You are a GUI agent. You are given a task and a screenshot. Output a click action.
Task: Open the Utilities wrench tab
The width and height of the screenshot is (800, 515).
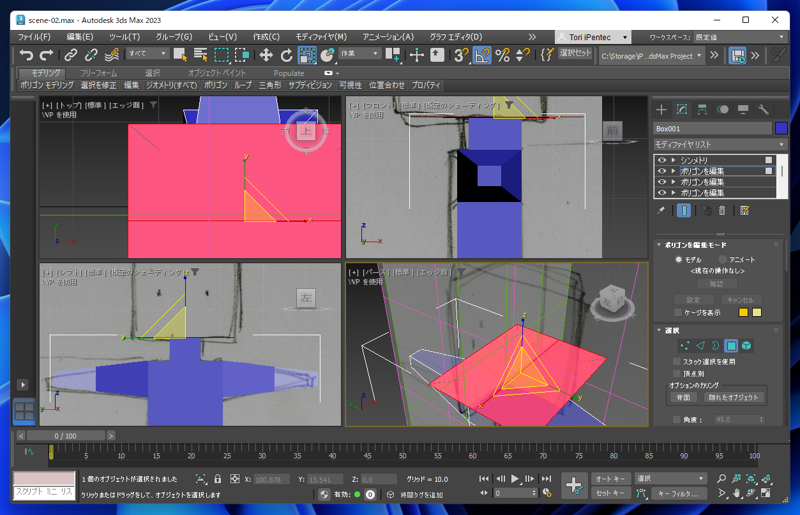click(x=763, y=109)
